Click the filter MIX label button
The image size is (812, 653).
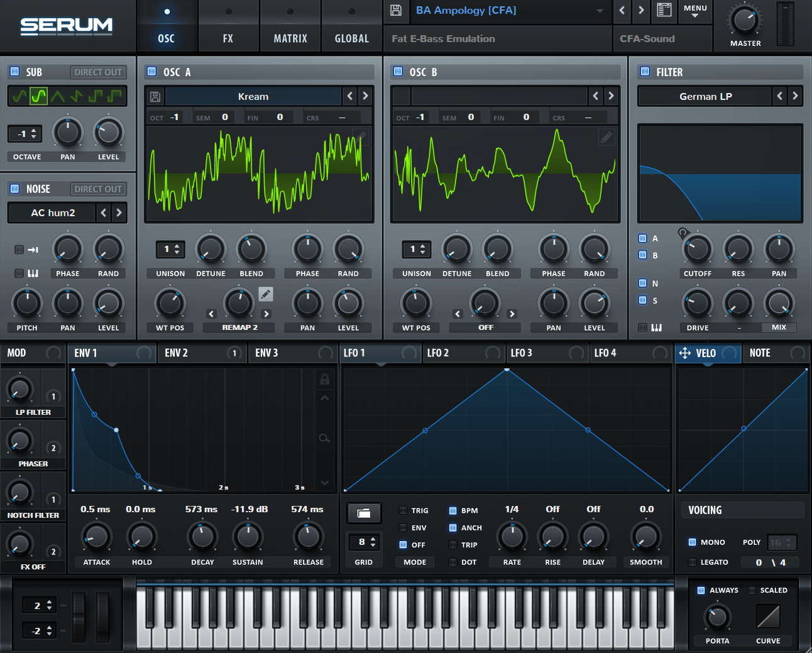(779, 327)
